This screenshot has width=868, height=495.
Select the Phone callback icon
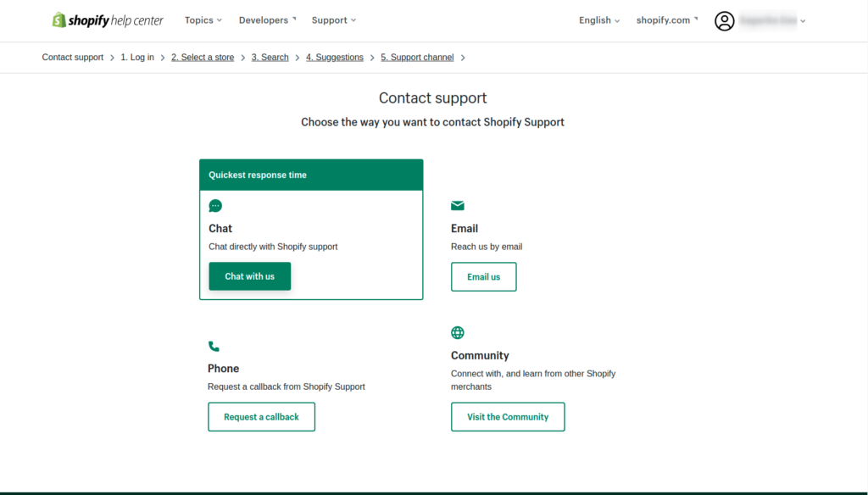(214, 346)
